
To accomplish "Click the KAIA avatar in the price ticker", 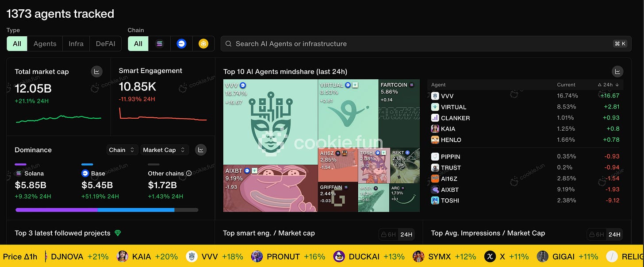I will coord(123,256).
